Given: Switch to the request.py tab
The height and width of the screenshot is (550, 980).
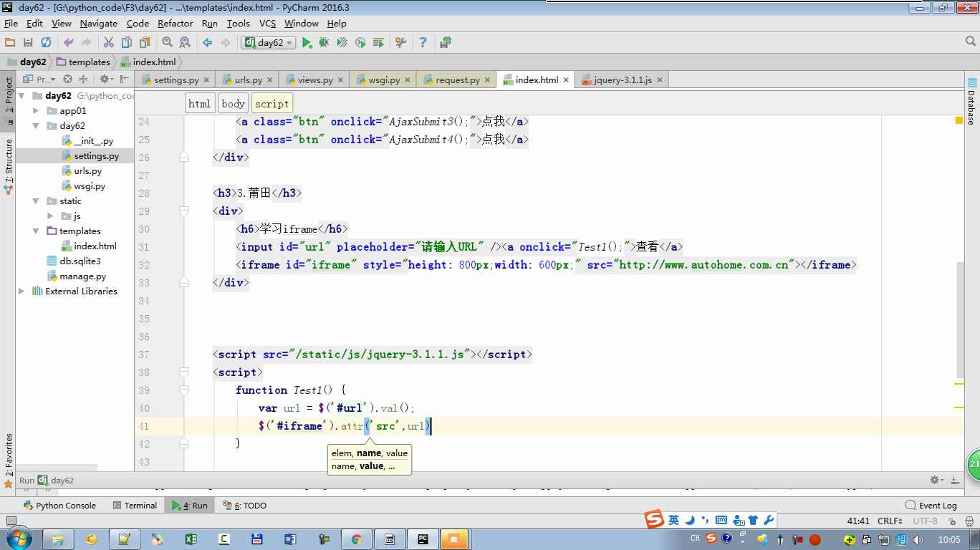Looking at the screenshot, I should pyautogui.click(x=458, y=80).
